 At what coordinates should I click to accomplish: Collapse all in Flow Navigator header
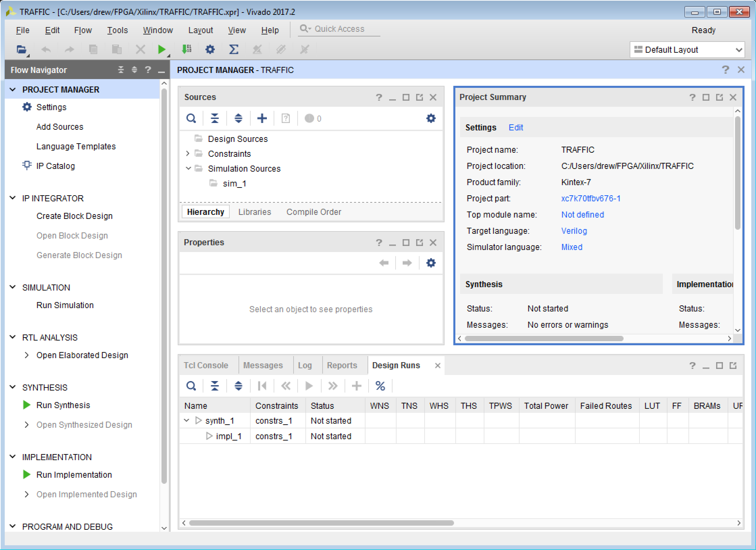pos(121,70)
